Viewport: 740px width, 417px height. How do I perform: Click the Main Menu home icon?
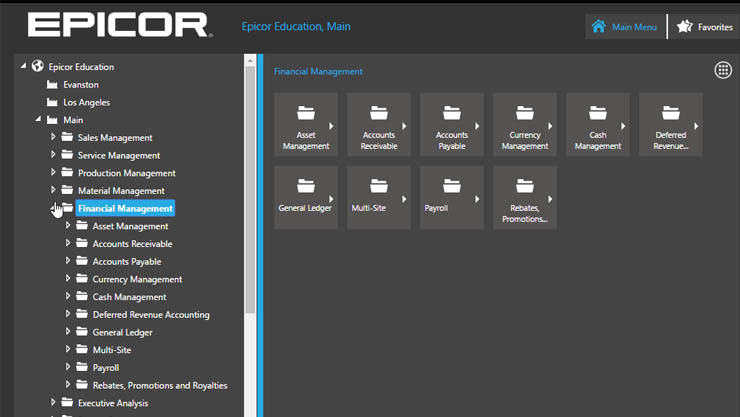[598, 26]
